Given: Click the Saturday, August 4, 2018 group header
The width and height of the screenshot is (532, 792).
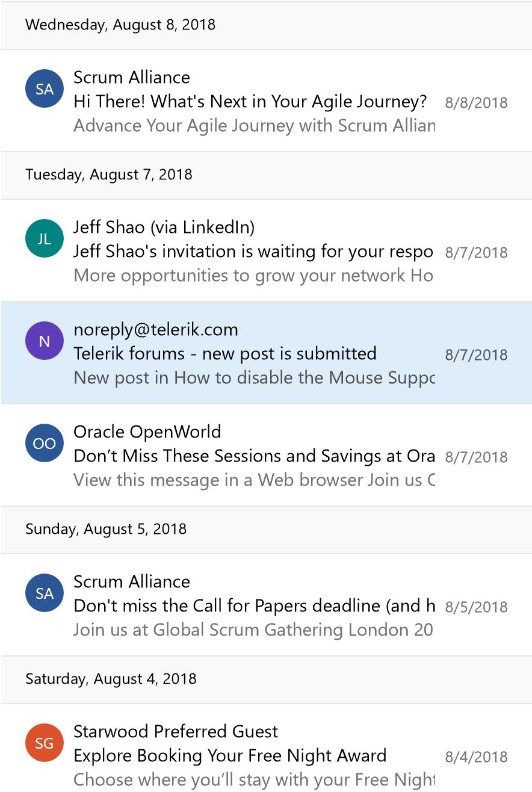Looking at the screenshot, I should [111, 679].
